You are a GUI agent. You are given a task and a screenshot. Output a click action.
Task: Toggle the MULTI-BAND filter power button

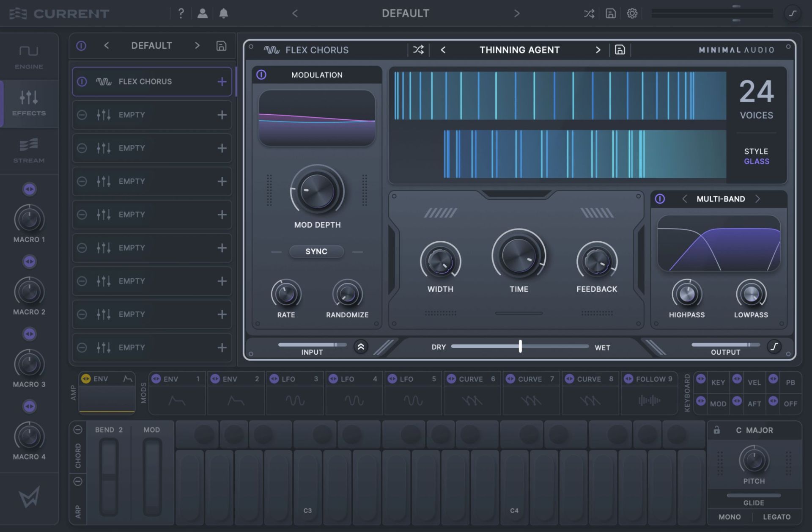(660, 199)
